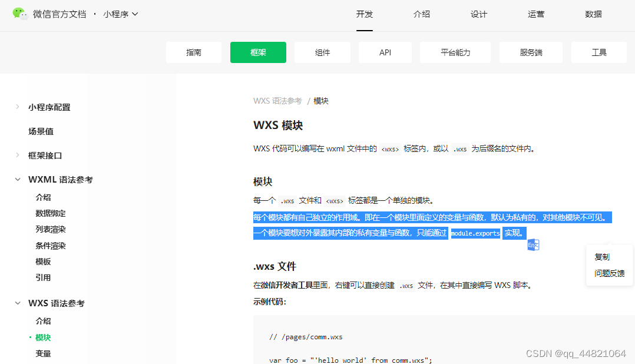Switch to the 介绍 navigation tab

(x=422, y=14)
